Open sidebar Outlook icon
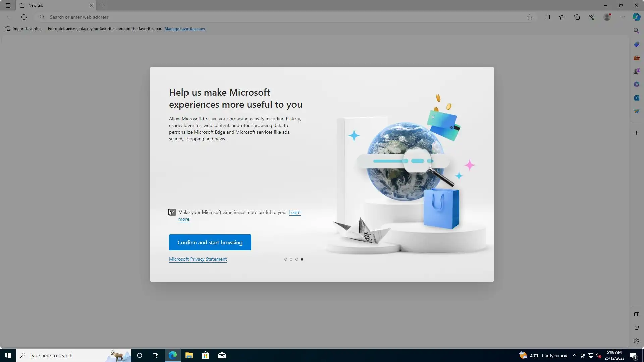This screenshot has height=362, width=644. pos(636,98)
